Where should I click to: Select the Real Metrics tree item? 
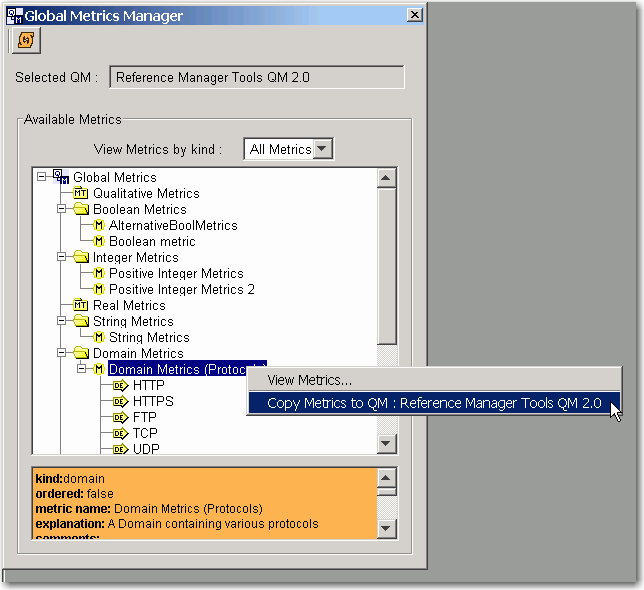129,305
